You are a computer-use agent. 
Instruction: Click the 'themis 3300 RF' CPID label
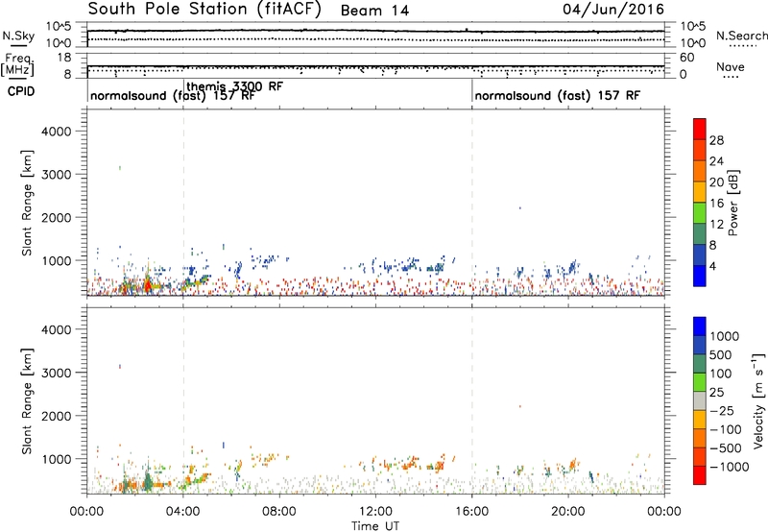[234, 86]
